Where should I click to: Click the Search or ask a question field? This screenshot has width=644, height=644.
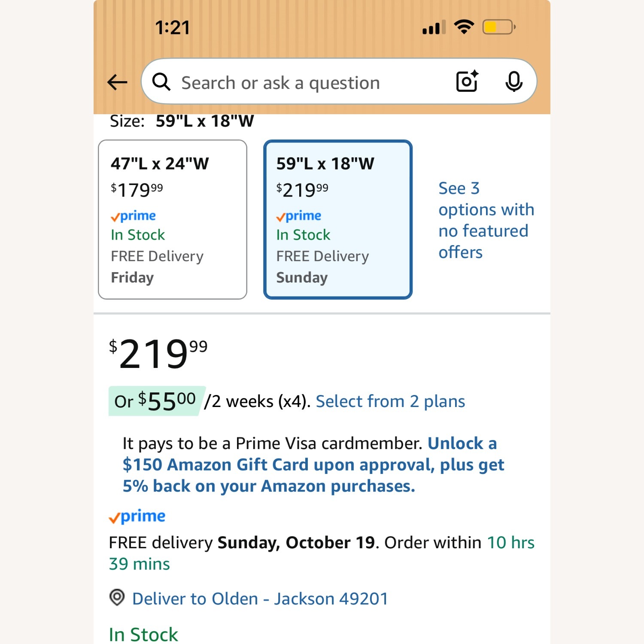(x=301, y=82)
